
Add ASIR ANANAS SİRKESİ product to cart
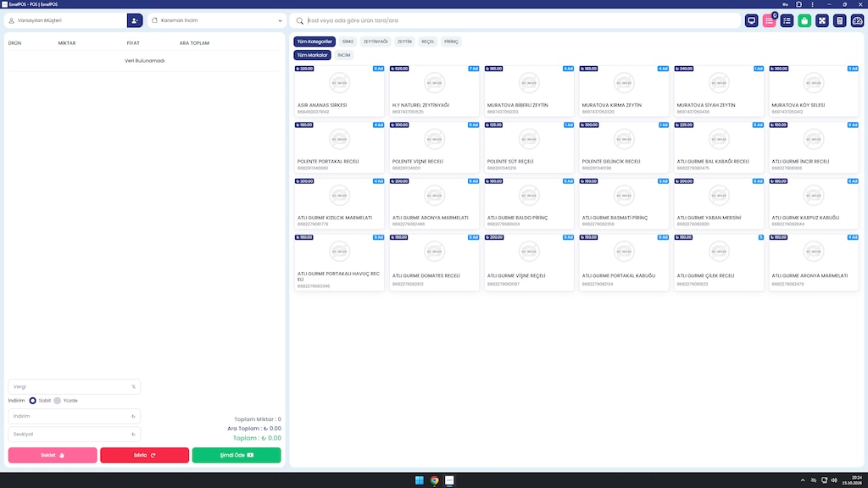click(339, 91)
